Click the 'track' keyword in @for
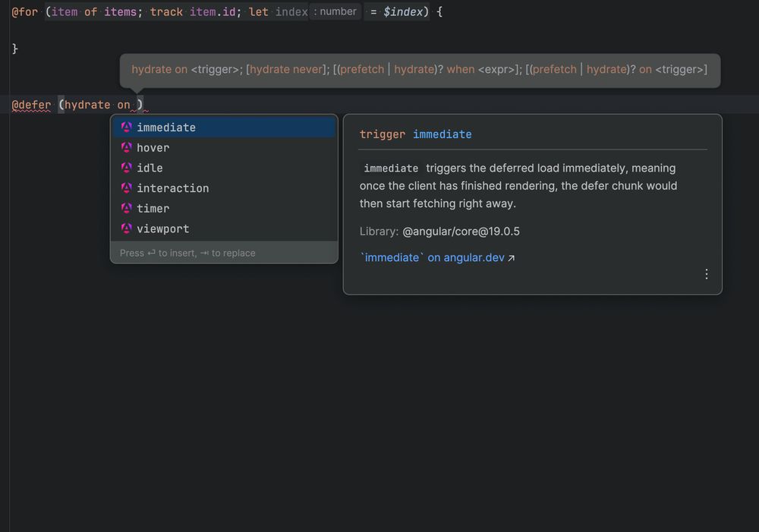Image resolution: width=759 pixels, height=532 pixels. (166, 11)
